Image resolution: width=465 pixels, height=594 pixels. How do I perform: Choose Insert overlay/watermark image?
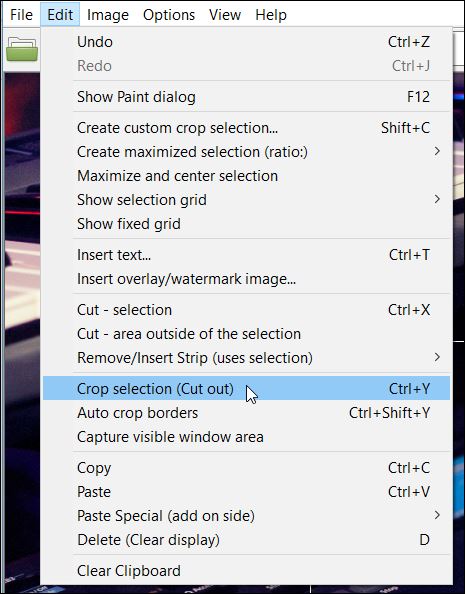246,279
